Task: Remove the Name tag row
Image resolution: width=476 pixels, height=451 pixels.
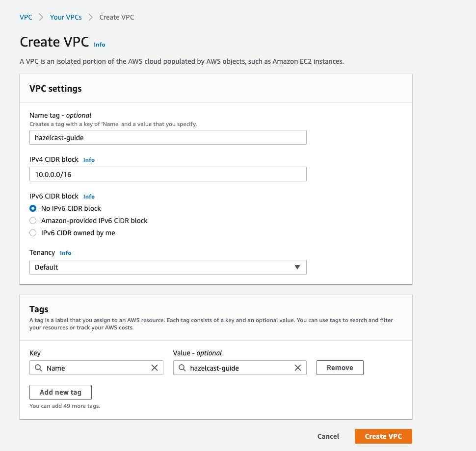Action: click(x=340, y=367)
